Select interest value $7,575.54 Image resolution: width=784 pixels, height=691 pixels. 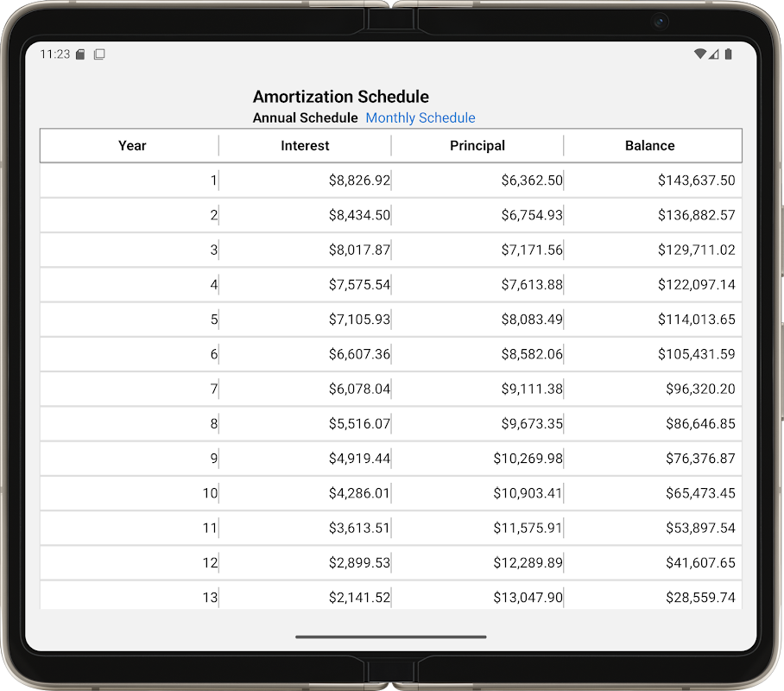click(x=359, y=285)
